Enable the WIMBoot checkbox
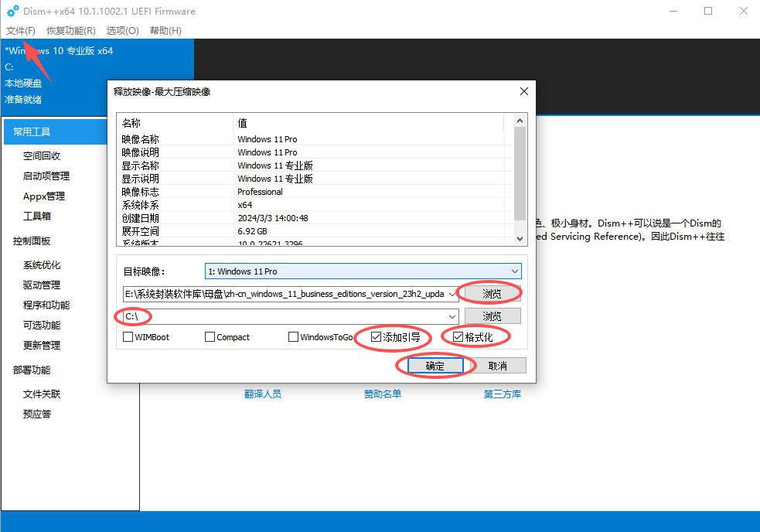Viewport: 760px width, 532px height. click(x=128, y=337)
